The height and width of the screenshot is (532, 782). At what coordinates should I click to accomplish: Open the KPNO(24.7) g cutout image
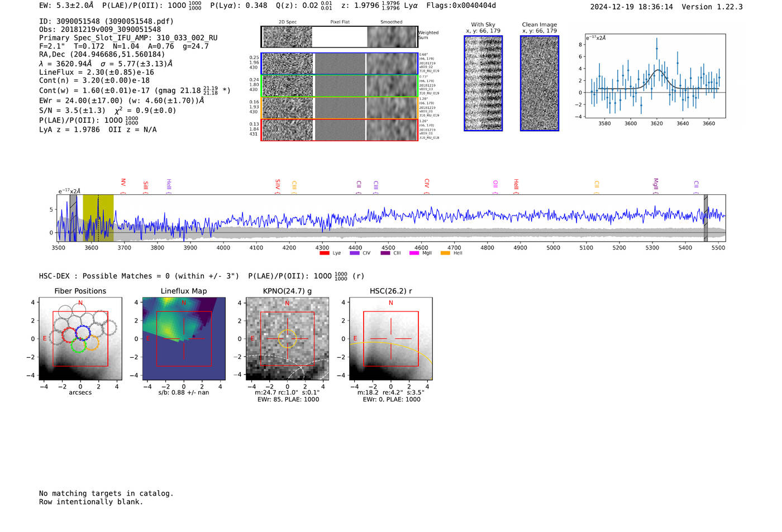click(287, 339)
